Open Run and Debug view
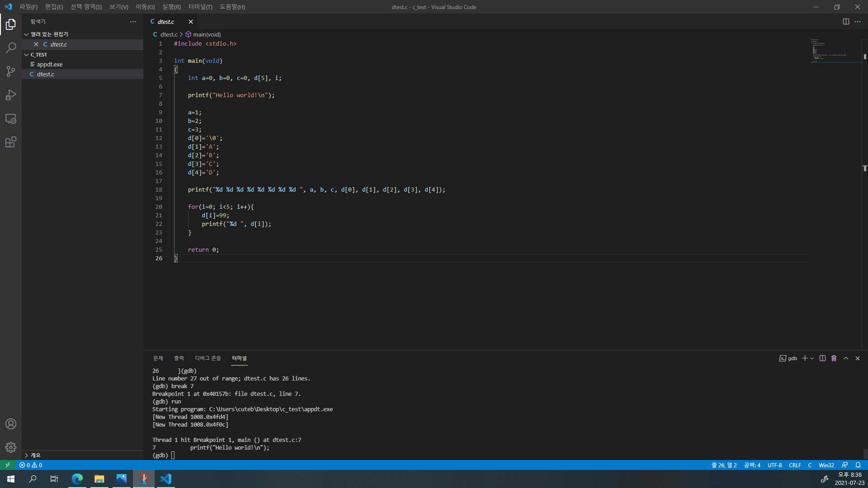 pos(11,95)
